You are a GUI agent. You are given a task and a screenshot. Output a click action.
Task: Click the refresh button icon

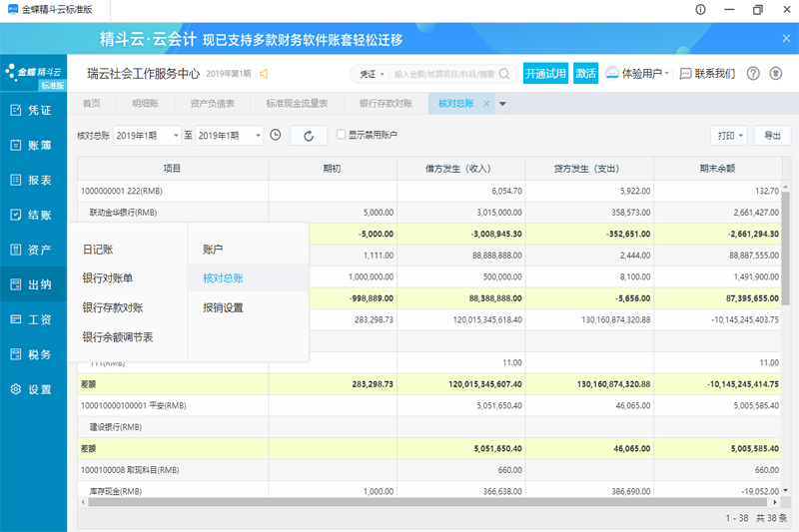click(x=309, y=136)
